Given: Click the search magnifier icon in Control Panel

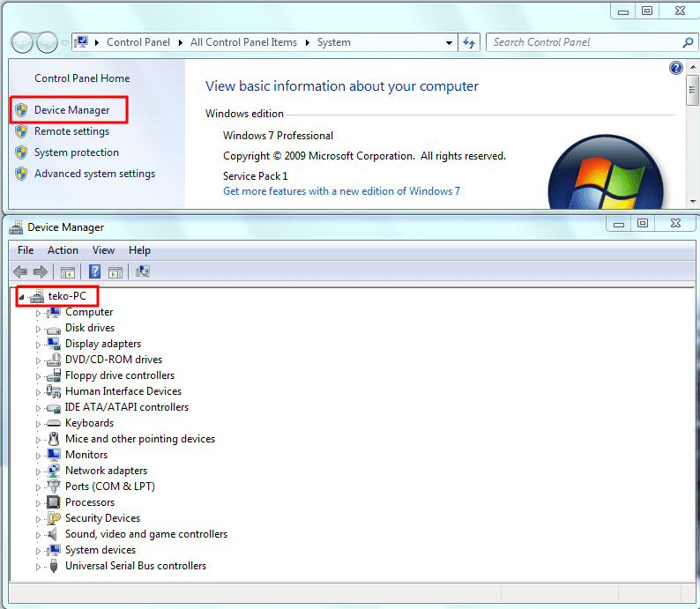Looking at the screenshot, I should coord(688,42).
